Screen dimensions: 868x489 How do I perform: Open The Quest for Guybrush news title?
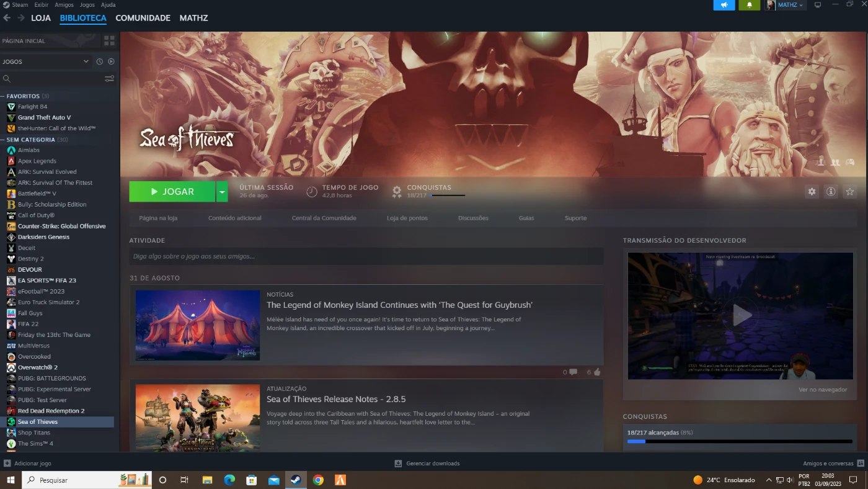399,305
